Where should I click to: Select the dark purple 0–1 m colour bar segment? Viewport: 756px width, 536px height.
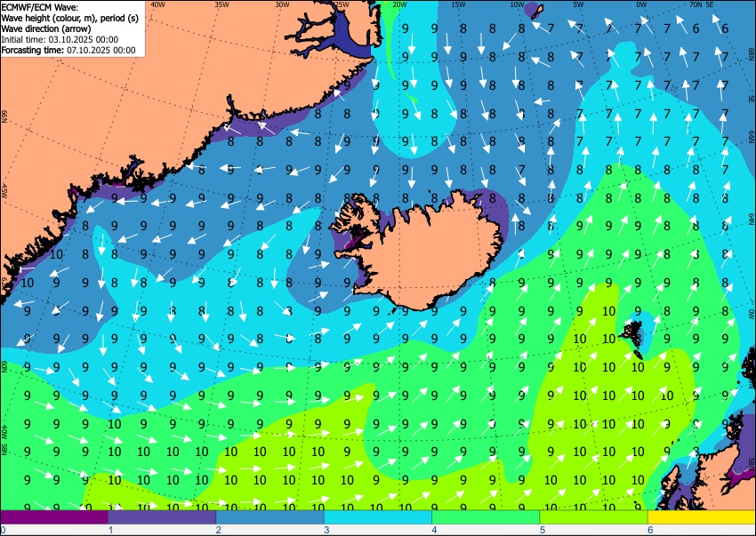coord(54,517)
